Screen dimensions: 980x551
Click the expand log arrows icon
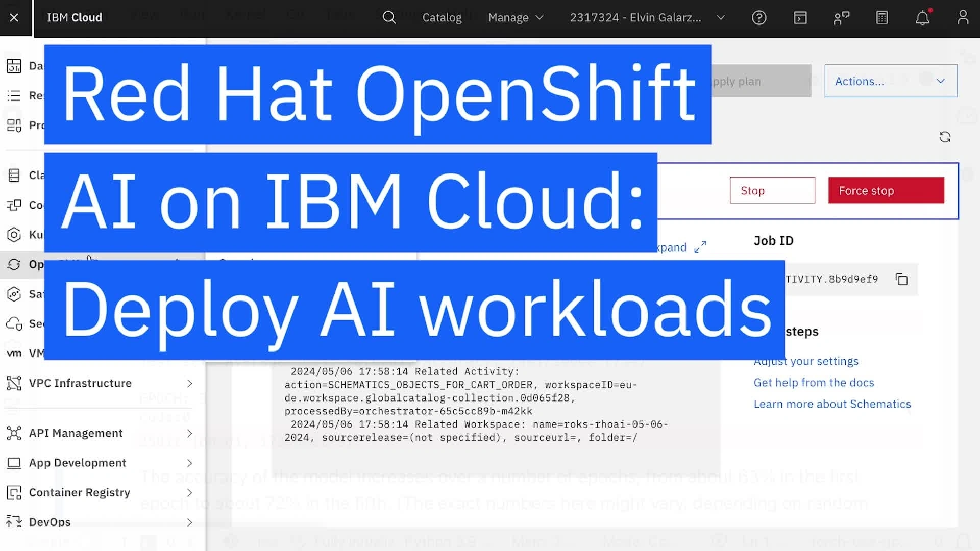[x=700, y=247]
